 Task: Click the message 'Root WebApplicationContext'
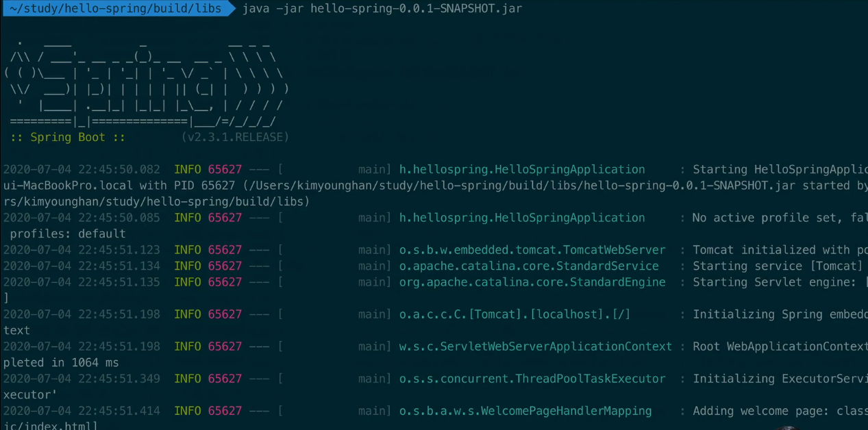[780, 346]
